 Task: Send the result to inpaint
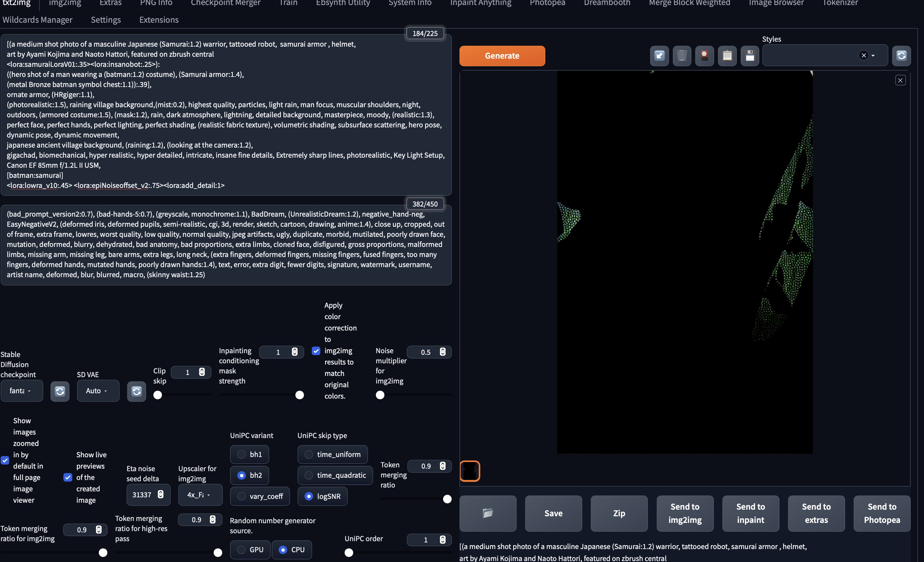point(750,513)
